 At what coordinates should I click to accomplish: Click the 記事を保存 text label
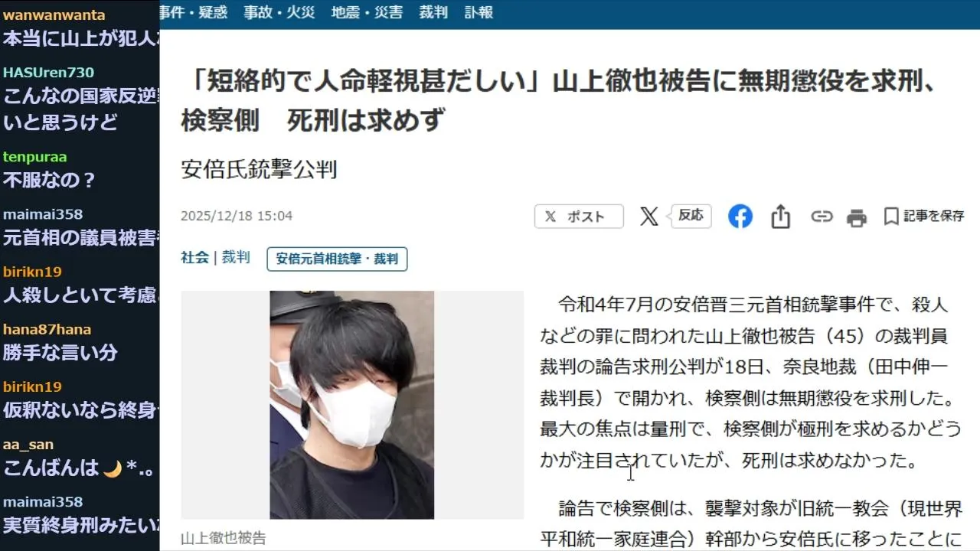(934, 217)
